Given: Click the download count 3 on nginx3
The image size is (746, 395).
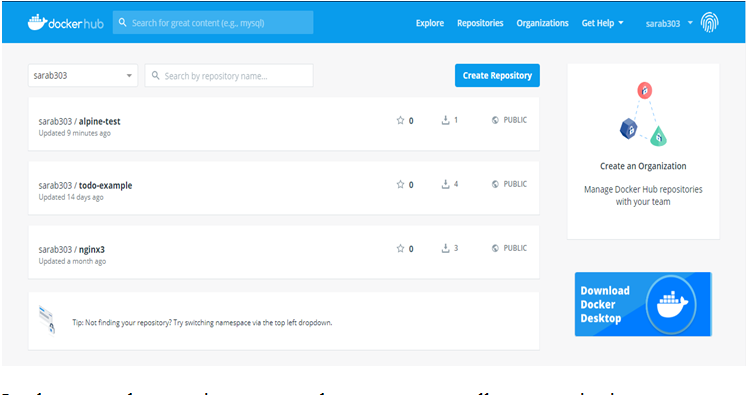Looking at the screenshot, I should [456, 248].
